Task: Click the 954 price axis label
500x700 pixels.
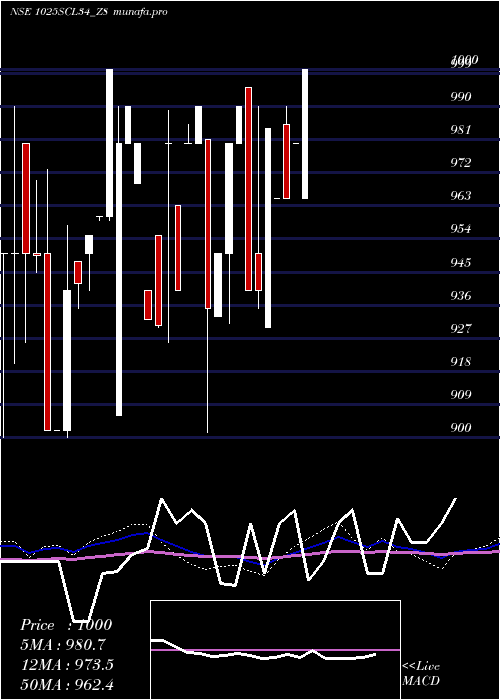Action: [461, 229]
